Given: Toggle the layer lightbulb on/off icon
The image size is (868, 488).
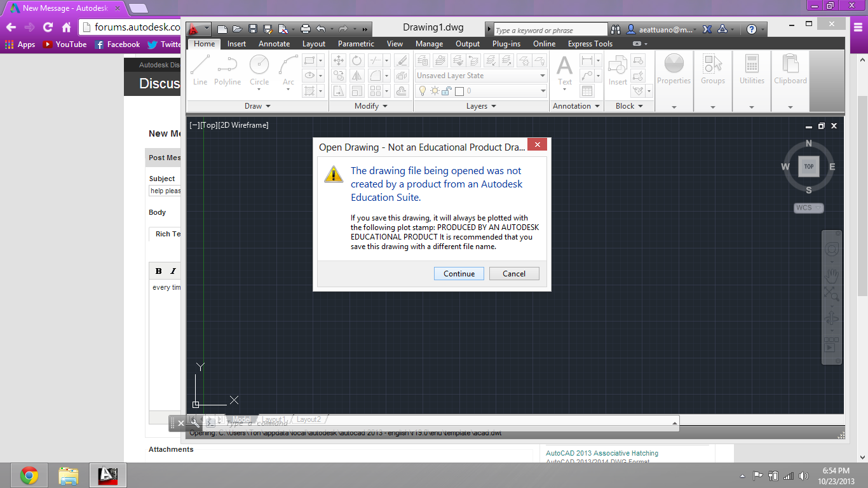Looking at the screenshot, I should click(x=421, y=91).
